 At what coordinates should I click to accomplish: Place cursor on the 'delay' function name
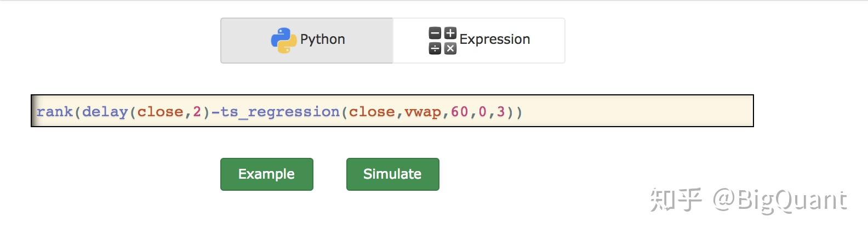[x=105, y=112]
